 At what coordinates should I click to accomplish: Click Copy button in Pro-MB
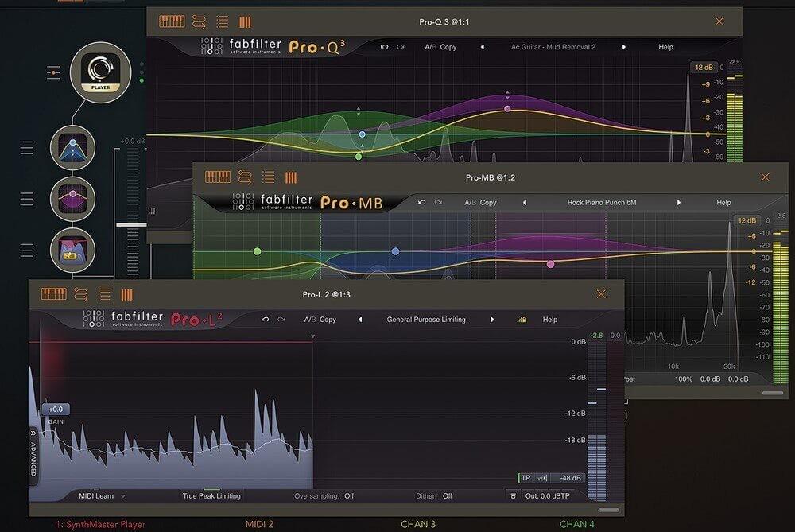point(488,202)
